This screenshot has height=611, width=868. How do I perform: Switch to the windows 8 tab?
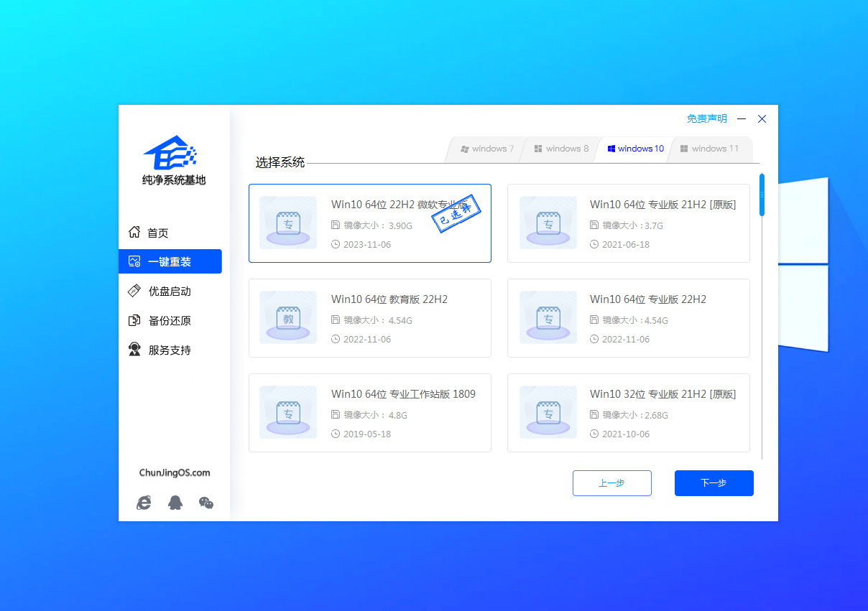561,149
